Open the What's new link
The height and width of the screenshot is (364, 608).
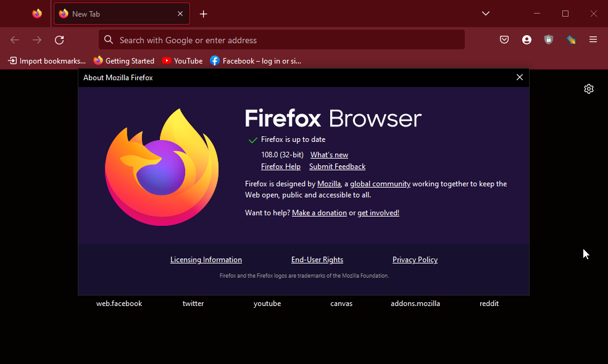click(x=329, y=155)
